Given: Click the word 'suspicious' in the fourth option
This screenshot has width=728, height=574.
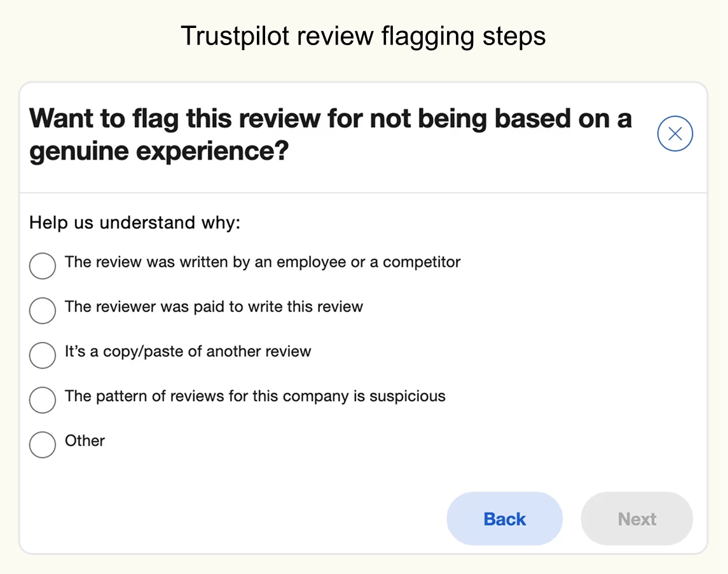Looking at the screenshot, I should tap(408, 396).
